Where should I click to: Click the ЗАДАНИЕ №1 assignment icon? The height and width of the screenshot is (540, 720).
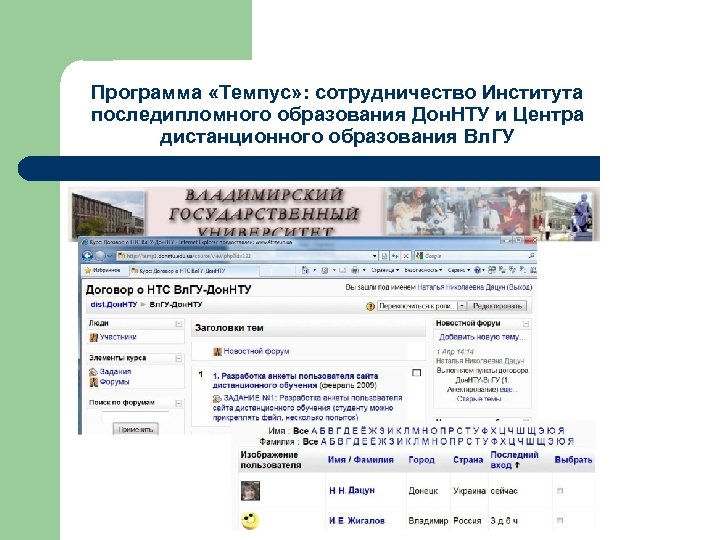tap(217, 399)
